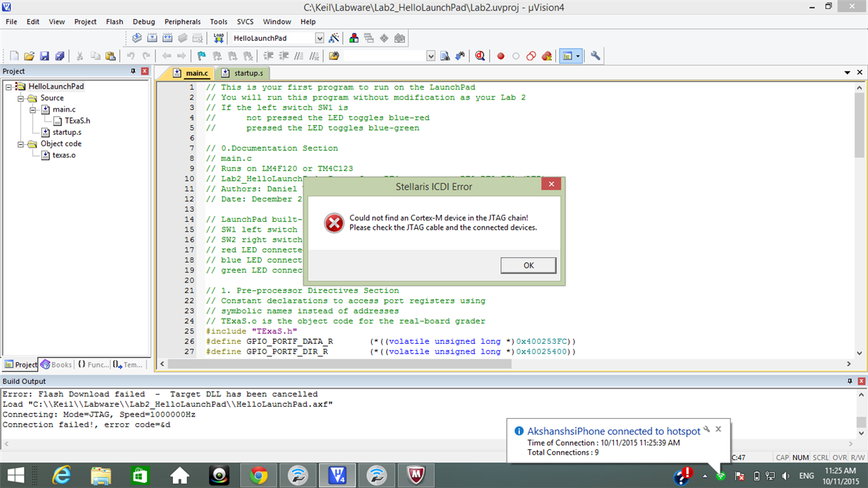Click the Save All toolbar icon

(x=60, y=56)
